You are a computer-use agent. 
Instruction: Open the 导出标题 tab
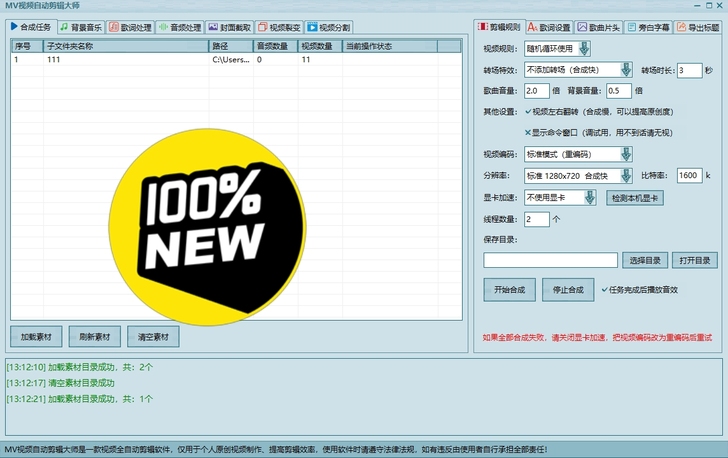click(698, 27)
